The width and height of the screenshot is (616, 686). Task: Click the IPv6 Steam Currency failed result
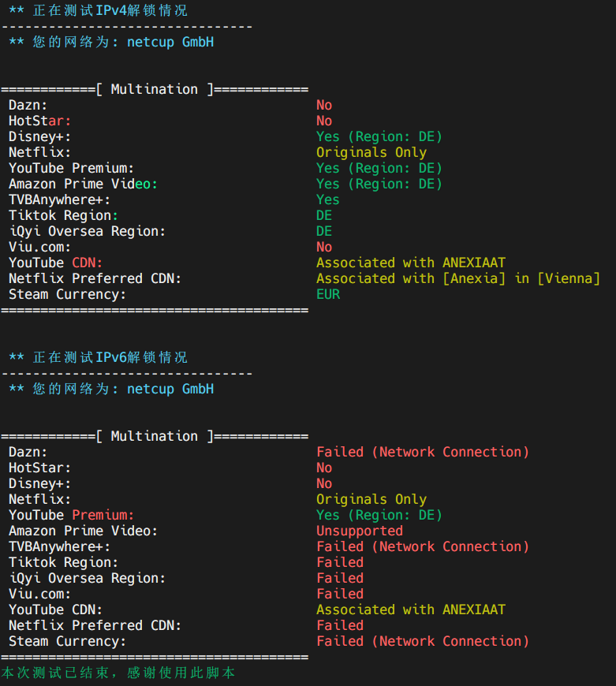pyautogui.click(x=423, y=641)
